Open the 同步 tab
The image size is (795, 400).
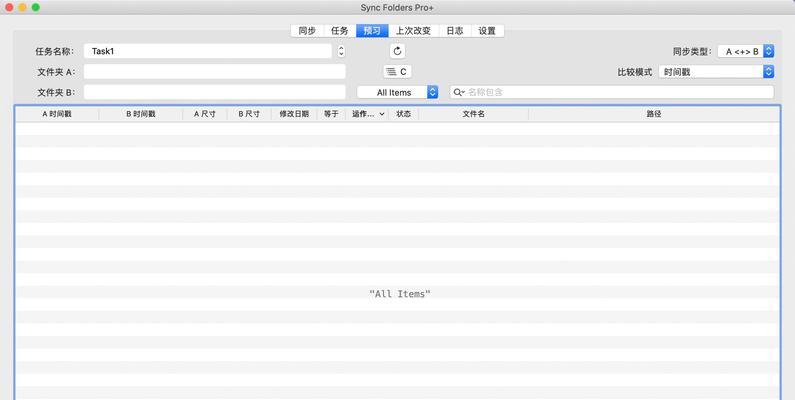[x=307, y=31]
